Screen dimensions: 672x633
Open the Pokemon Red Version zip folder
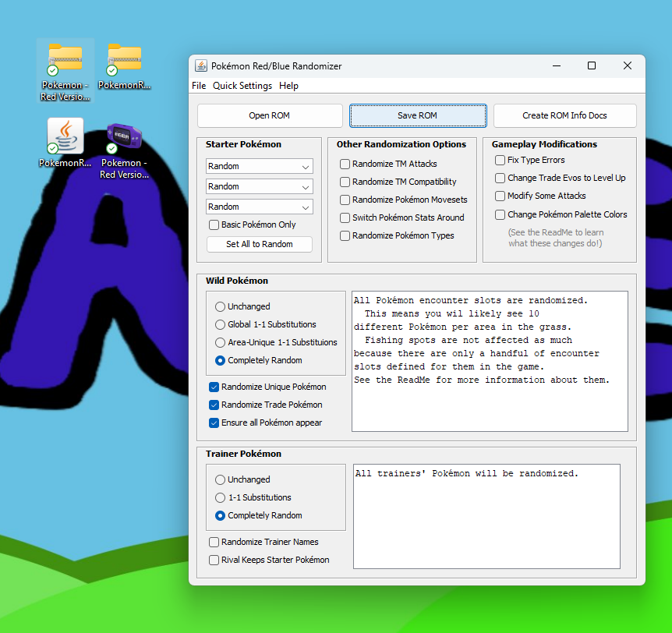pos(65,71)
